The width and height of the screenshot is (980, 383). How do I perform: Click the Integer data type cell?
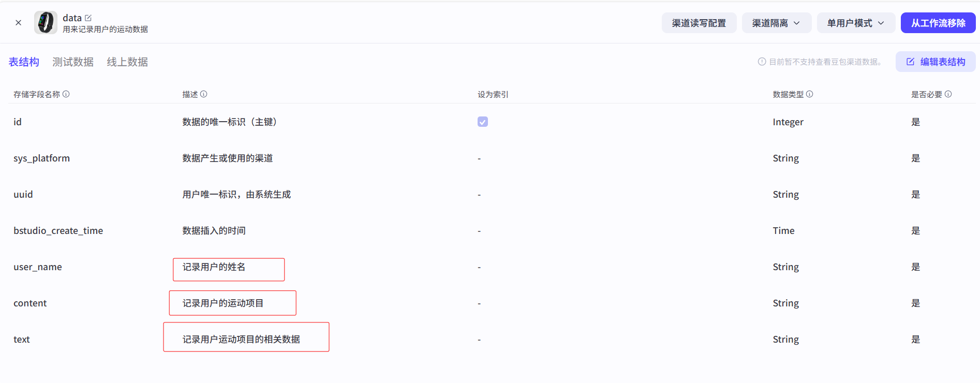[788, 122]
